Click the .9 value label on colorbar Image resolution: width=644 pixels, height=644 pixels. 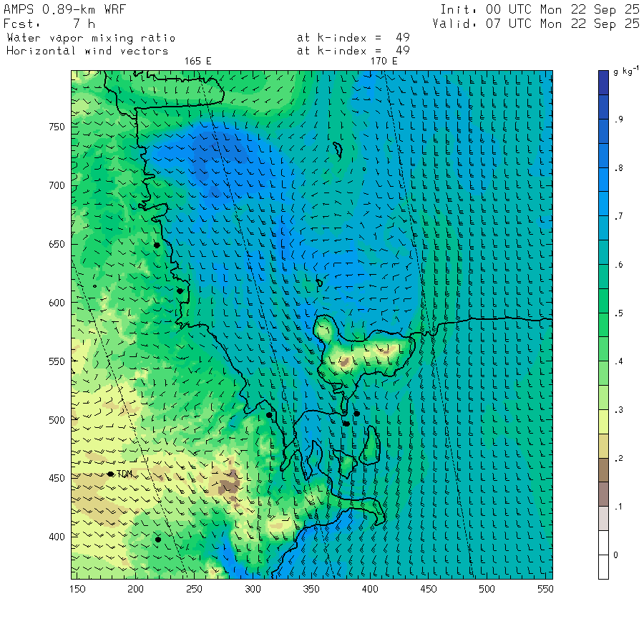point(618,119)
